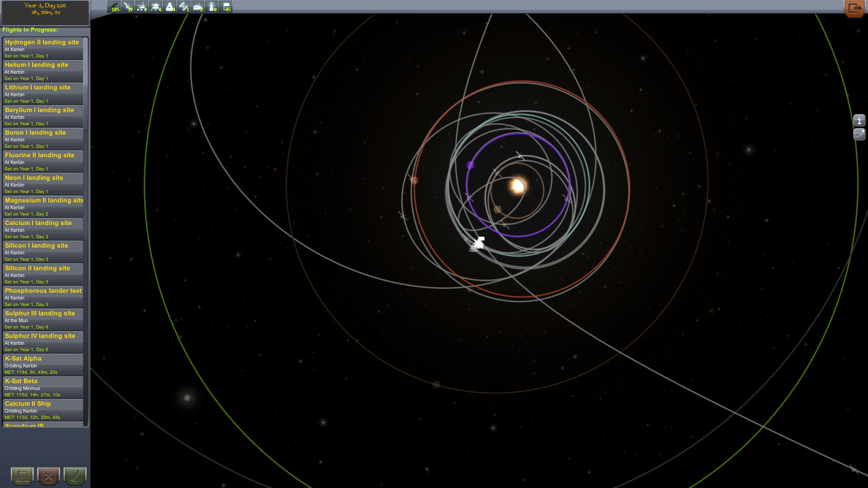The width and height of the screenshot is (868, 488).
Task: Select the Sulphur III landing site flight
Action: point(43,320)
